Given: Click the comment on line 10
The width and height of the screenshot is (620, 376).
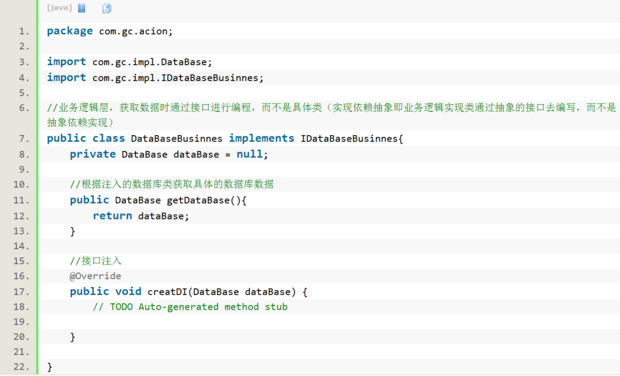Looking at the screenshot, I should 172,184.
